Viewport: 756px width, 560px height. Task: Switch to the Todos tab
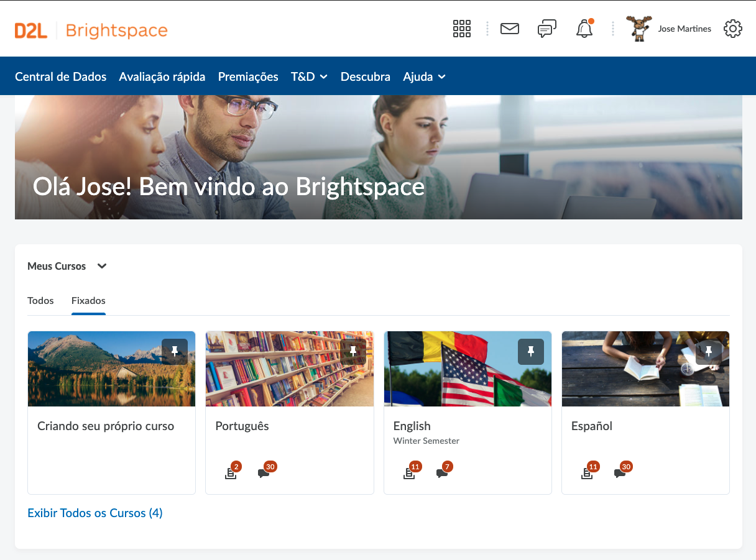point(40,300)
